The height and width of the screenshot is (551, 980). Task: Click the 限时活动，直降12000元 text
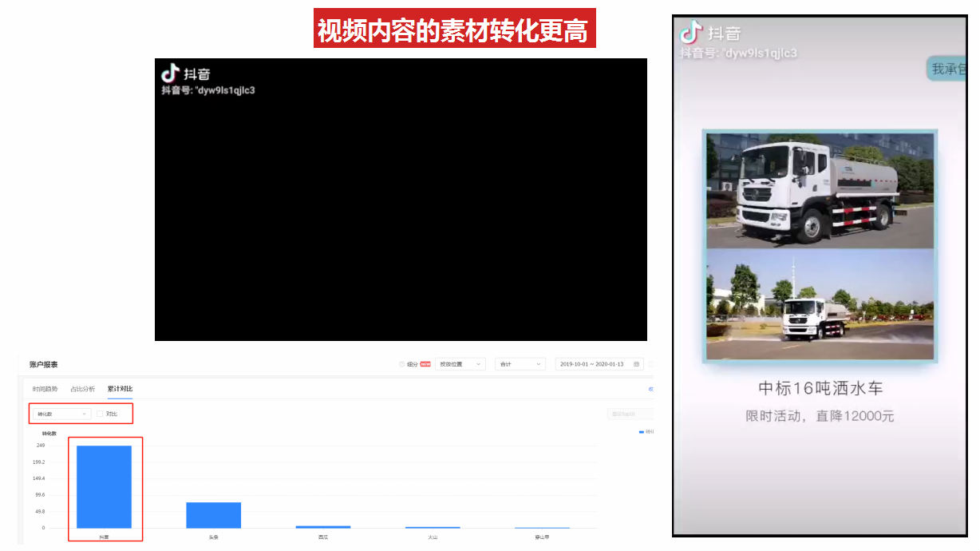[820, 416]
